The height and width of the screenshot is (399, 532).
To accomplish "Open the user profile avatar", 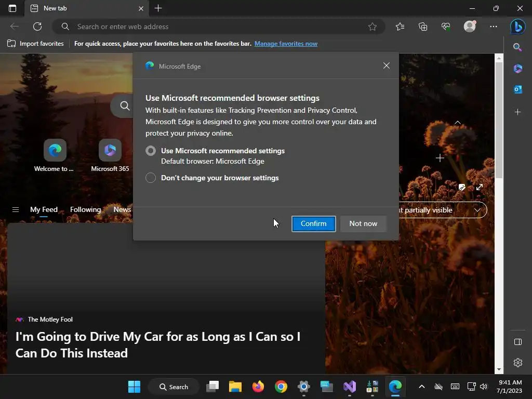I will (x=470, y=26).
